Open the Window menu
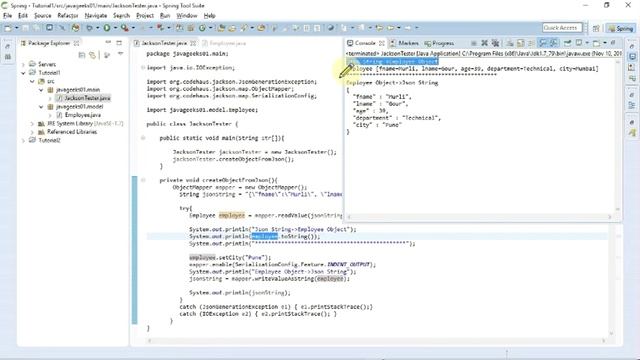640x360 pixels. coord(187,16)
